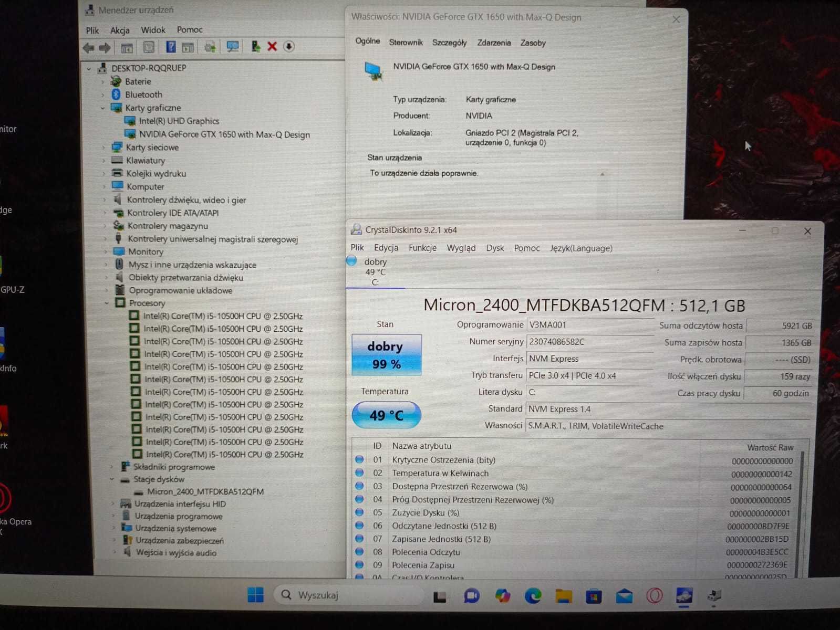
Task: Open the Dysk menu in CrystalDiskInfo
Action: (x=495, y=248)
